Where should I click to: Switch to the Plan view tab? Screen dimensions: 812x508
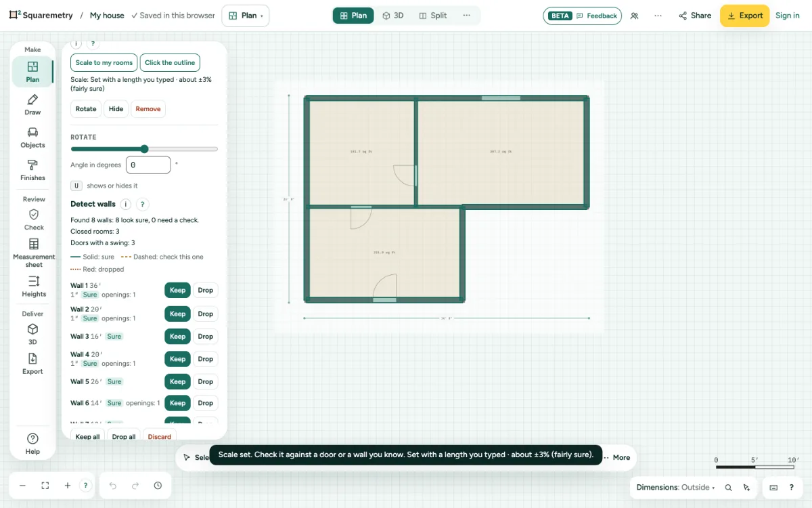[353, 16]
